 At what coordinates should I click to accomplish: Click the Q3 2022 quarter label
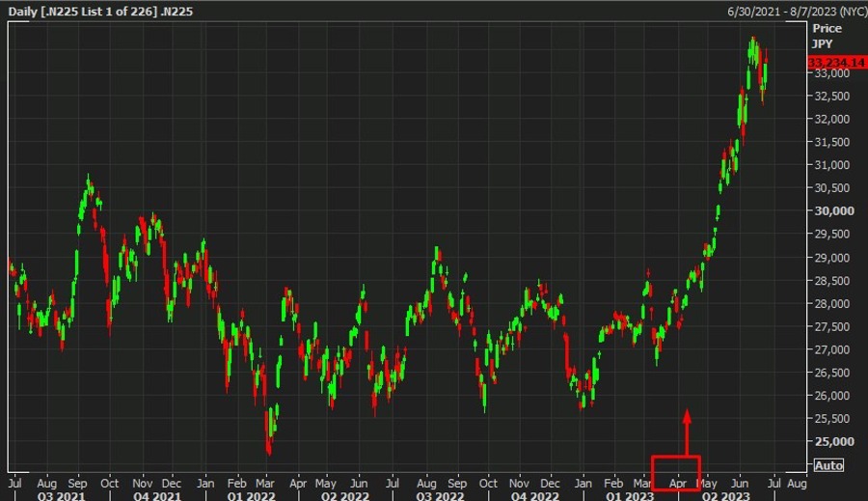(x=440, y=496)
